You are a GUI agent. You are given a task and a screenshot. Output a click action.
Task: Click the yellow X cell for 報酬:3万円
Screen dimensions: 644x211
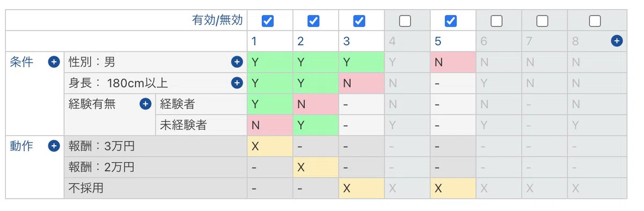(x=270, y=146)
